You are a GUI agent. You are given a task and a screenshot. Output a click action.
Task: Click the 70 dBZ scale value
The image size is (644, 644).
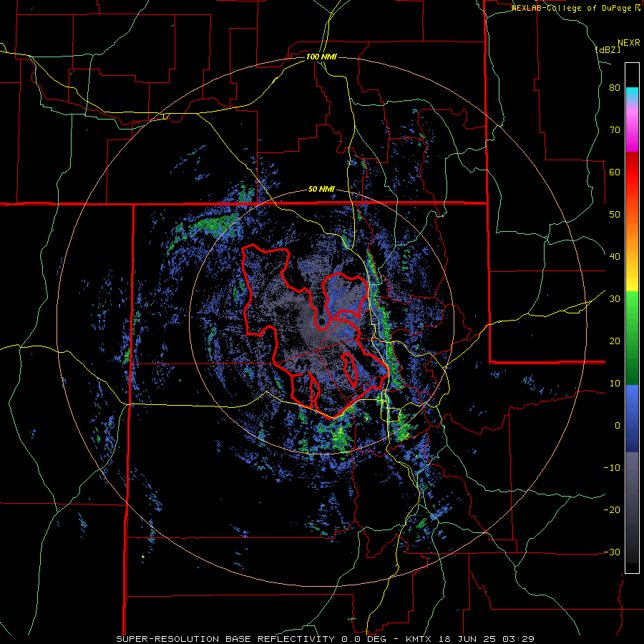615,130
